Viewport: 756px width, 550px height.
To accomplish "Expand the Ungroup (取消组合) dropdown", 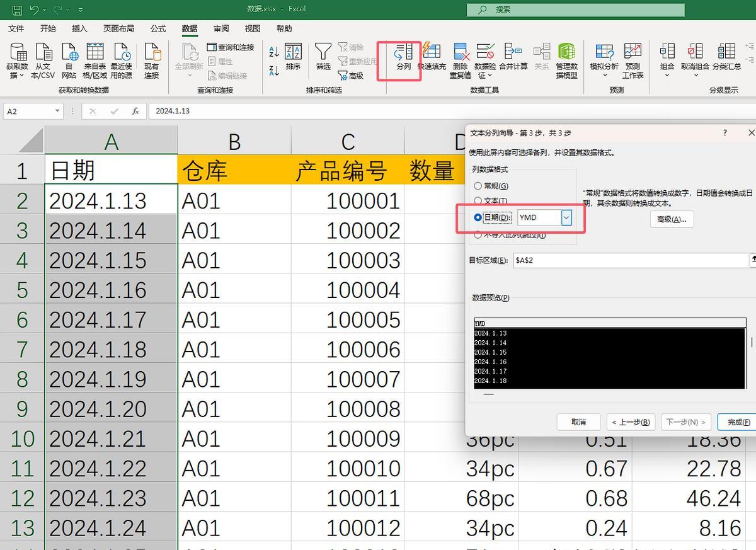I will [x=696, y=75].
